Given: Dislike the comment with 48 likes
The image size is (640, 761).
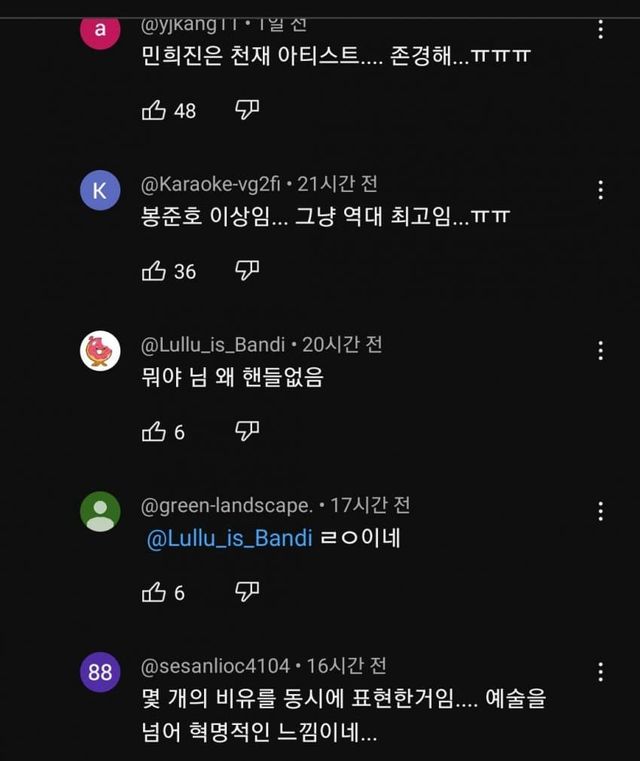Looking at the screenshot, I should (x=247, y=109).
